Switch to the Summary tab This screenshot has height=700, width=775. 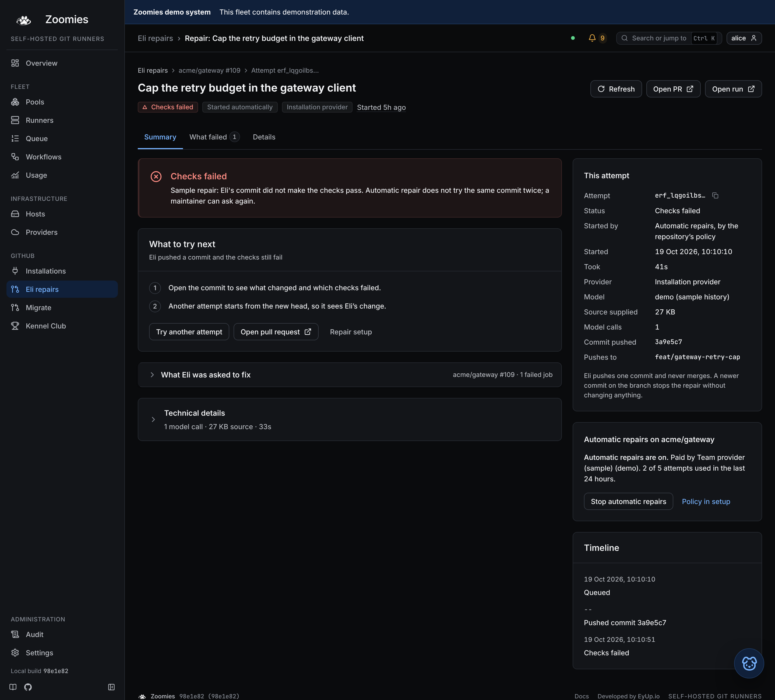tap(160, 137)
